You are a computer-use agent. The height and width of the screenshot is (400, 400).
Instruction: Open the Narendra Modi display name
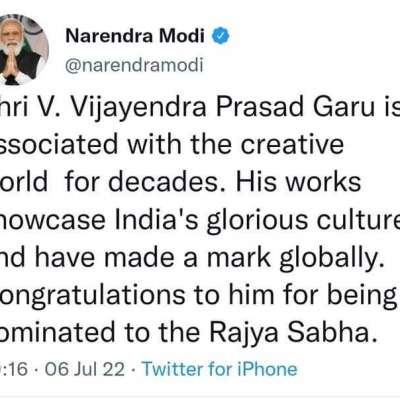pos(135,36)
